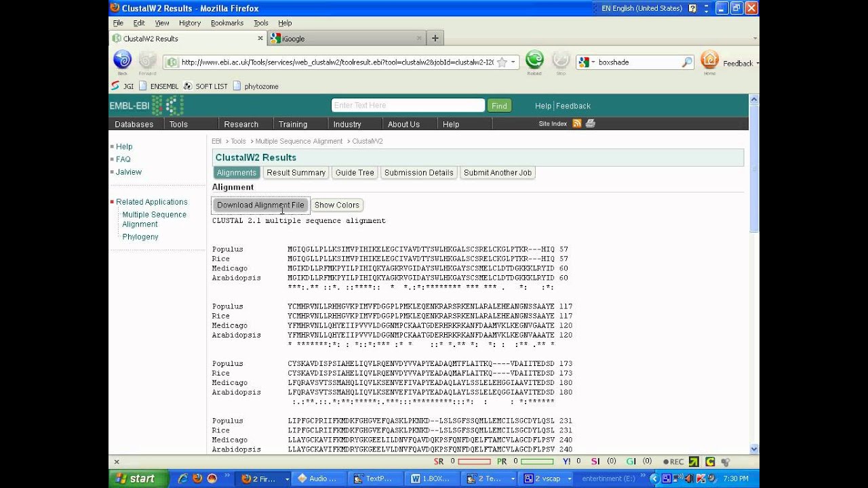Open a new tab with the plus button
Viewport: 868px width, 488px height.
pos(435,38)
